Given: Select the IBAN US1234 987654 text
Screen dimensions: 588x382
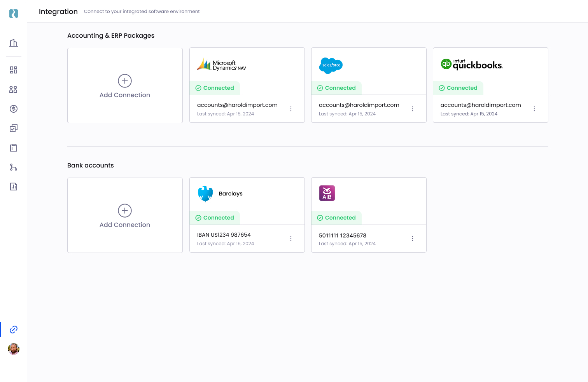Looking at the screenshot, I should pyautogui.click(x=224, y=235).
